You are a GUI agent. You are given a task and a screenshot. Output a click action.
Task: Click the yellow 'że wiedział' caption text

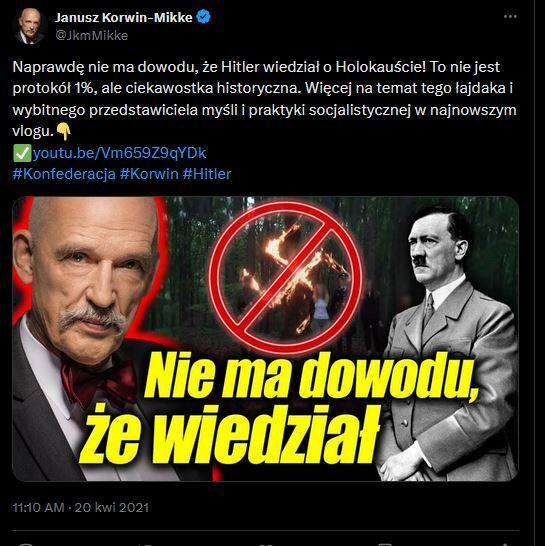(231, 434)
